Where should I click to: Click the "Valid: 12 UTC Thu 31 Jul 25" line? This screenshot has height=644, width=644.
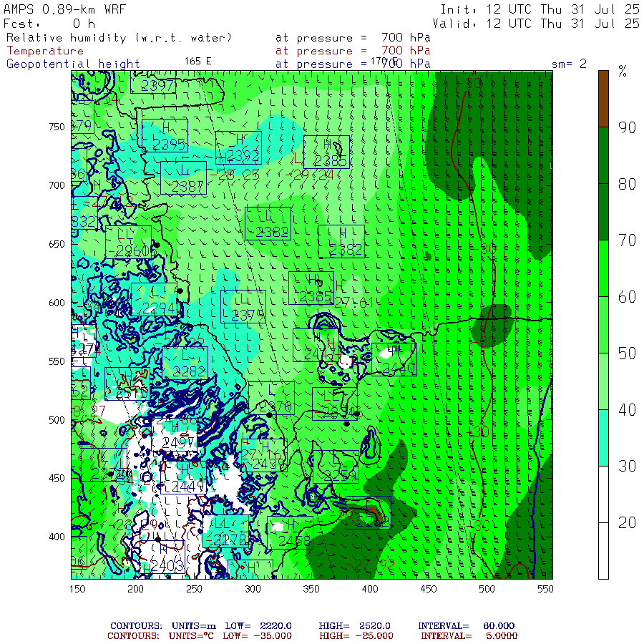(x=536, y=24)
